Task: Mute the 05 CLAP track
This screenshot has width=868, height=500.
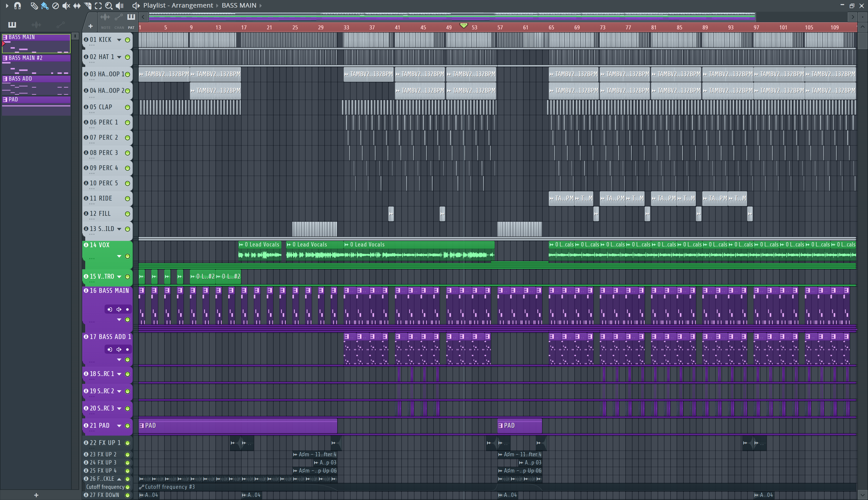Action: (128, 107)
